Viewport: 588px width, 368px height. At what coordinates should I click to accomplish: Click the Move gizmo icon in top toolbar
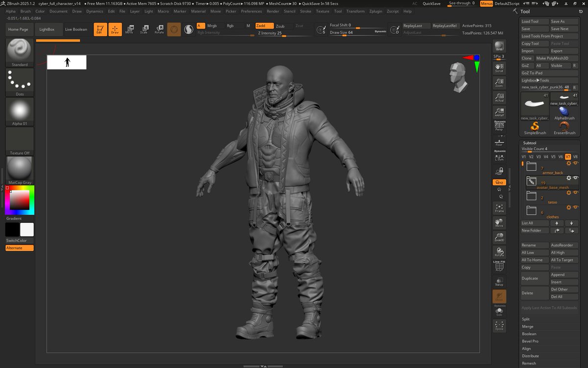click(129, 29)
